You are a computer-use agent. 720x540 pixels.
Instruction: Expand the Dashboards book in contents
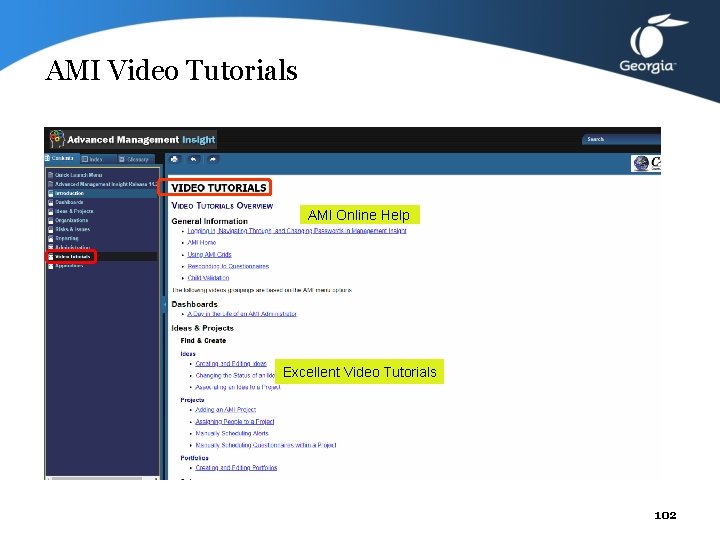coord(69,202)
